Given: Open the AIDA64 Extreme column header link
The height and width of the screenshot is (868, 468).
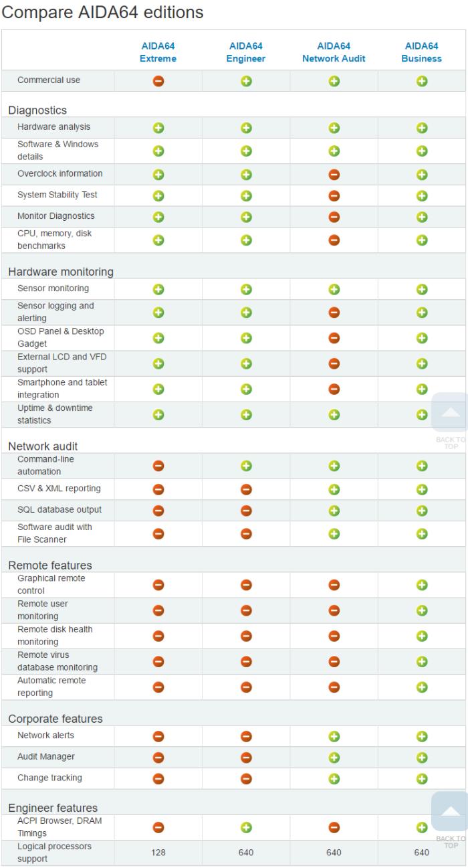Looking at the screenshot, I should (x=158, y=52).
